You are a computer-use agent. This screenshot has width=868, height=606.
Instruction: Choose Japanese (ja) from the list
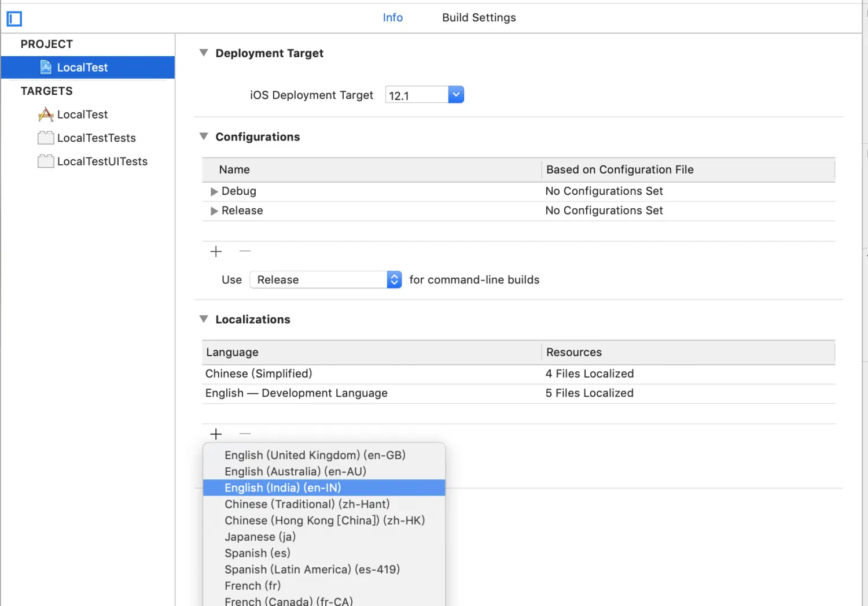324,537
